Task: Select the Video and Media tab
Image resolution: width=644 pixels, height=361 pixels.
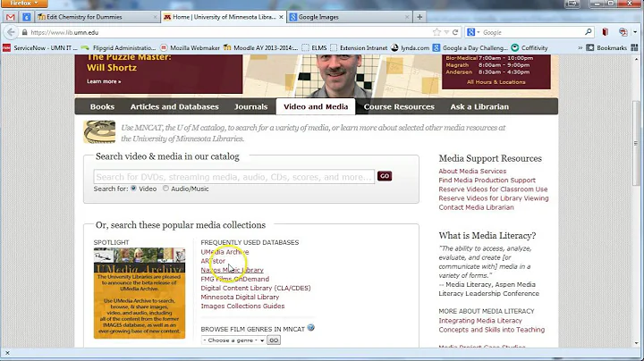Action: coord(316,106)
